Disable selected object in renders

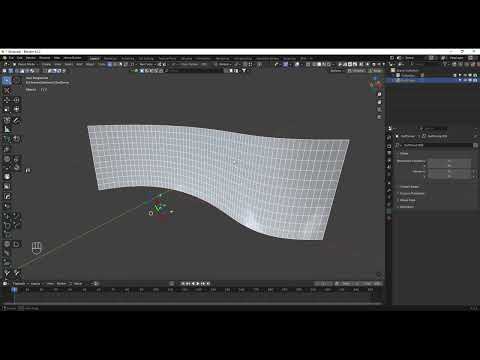(x=475, y=80)
